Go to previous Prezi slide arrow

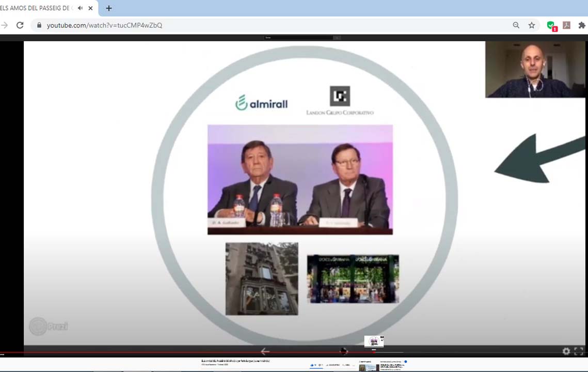point(265,351)
